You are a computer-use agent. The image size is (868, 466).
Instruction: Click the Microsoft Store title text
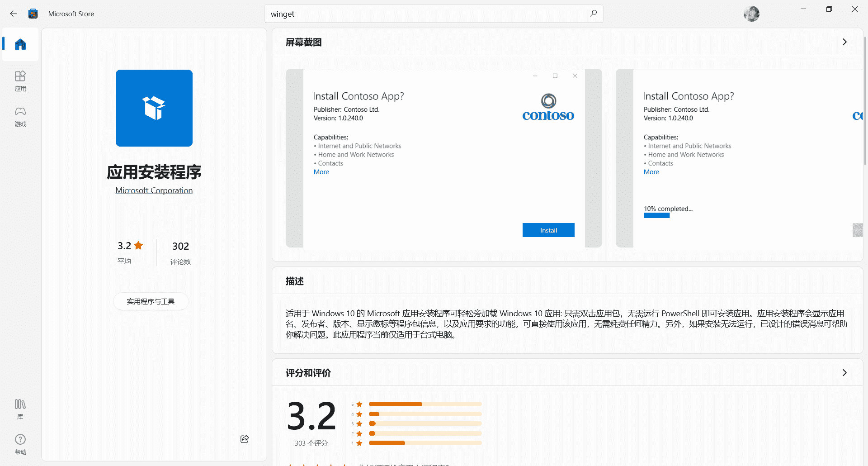click(x=71, y=14)
